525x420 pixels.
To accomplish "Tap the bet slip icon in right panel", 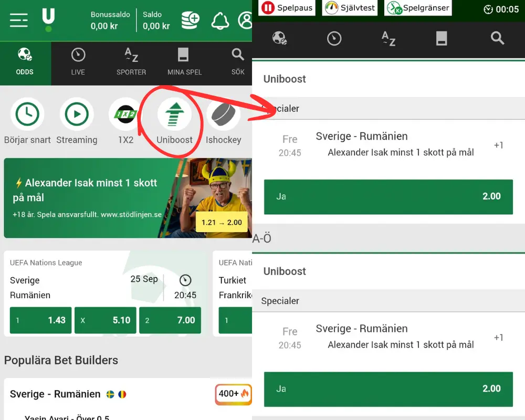I will point(442,38).
